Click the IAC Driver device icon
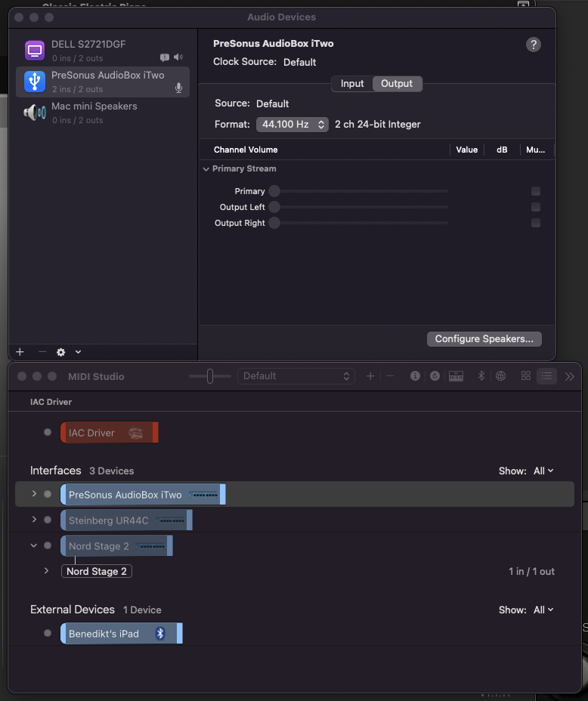 click(136, 433)
